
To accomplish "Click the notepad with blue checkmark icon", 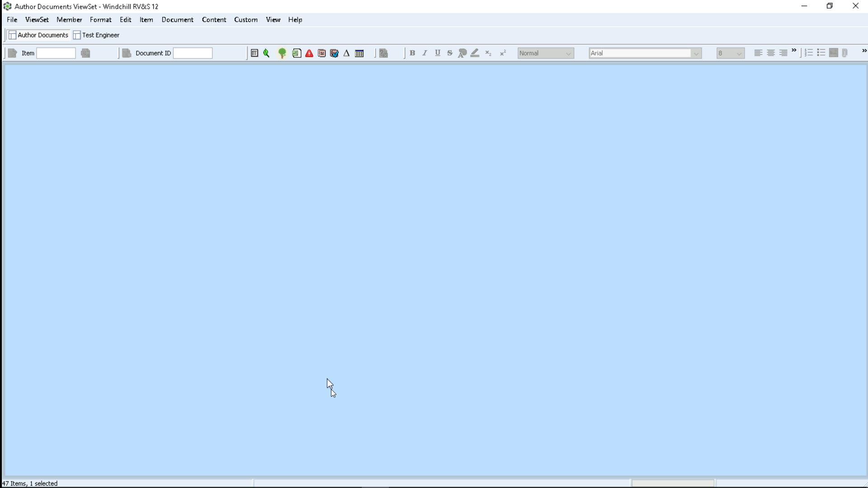I will click(334, 53).
